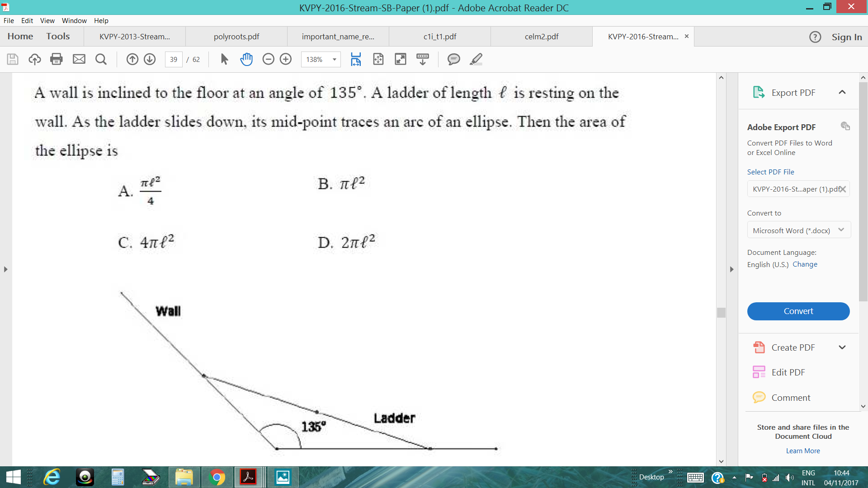Click the volume speaker tray icon
Viewport: 868px width, 488px height.
coord(789,478)
